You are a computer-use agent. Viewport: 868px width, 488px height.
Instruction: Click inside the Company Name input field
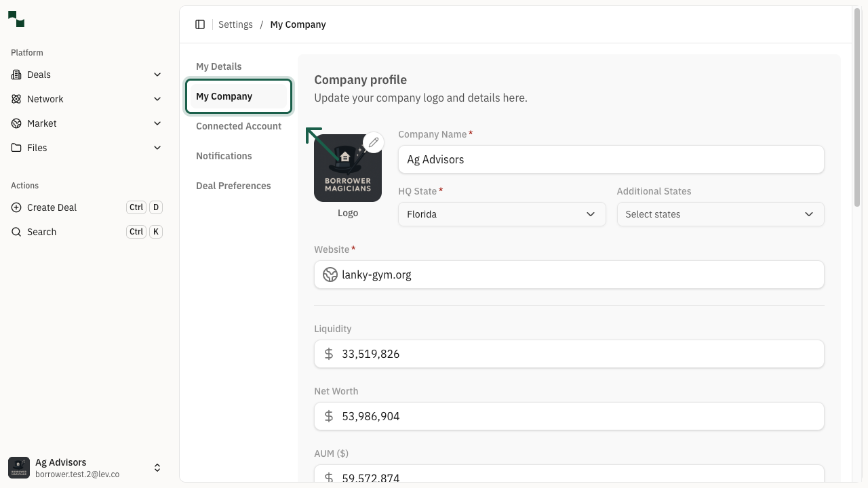pyautogui.click(x=610, y=159)
